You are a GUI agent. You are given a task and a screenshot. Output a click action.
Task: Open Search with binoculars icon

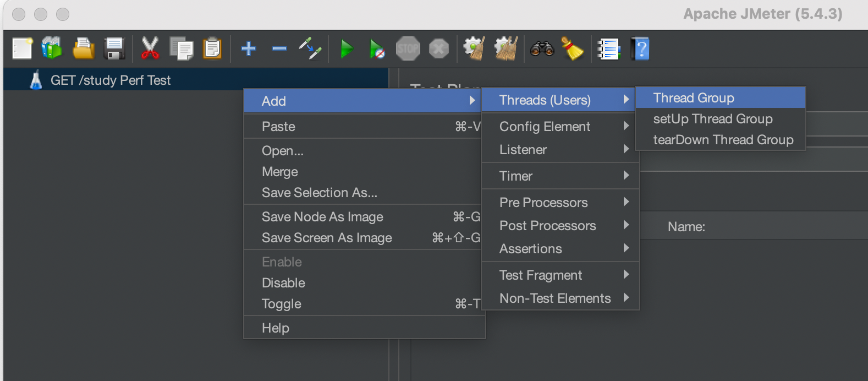[542, 48]
